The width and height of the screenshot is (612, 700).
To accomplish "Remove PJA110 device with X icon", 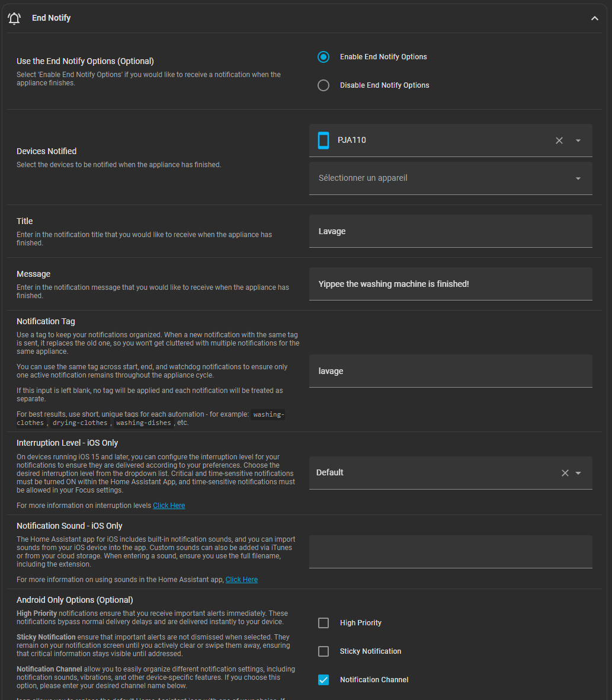I will (559, 140).
